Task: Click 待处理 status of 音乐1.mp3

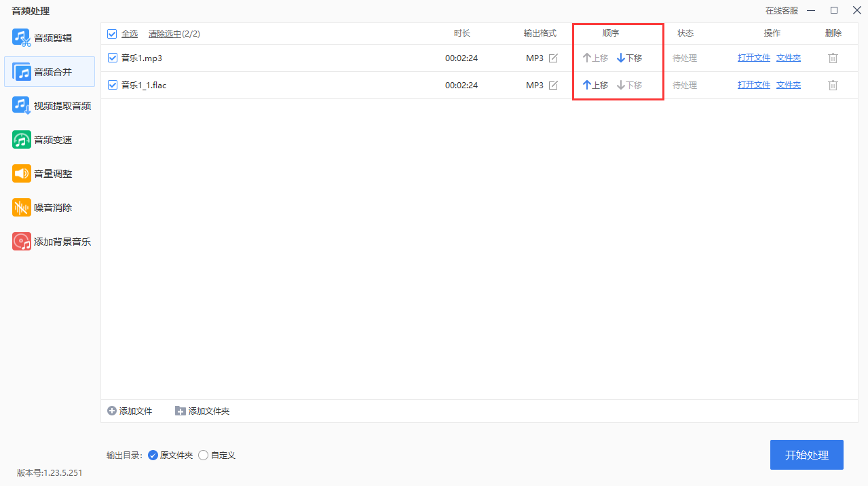Action: coord(685,58)
